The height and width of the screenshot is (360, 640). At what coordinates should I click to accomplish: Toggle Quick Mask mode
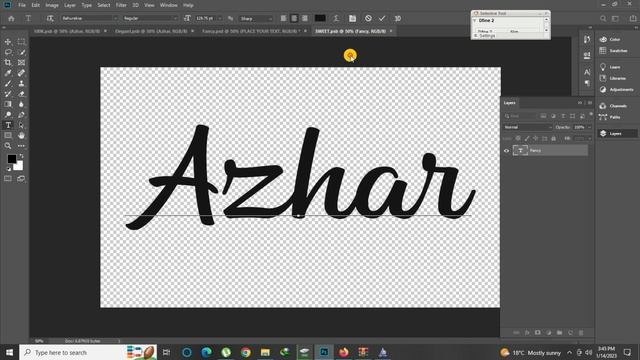point(8,178)
